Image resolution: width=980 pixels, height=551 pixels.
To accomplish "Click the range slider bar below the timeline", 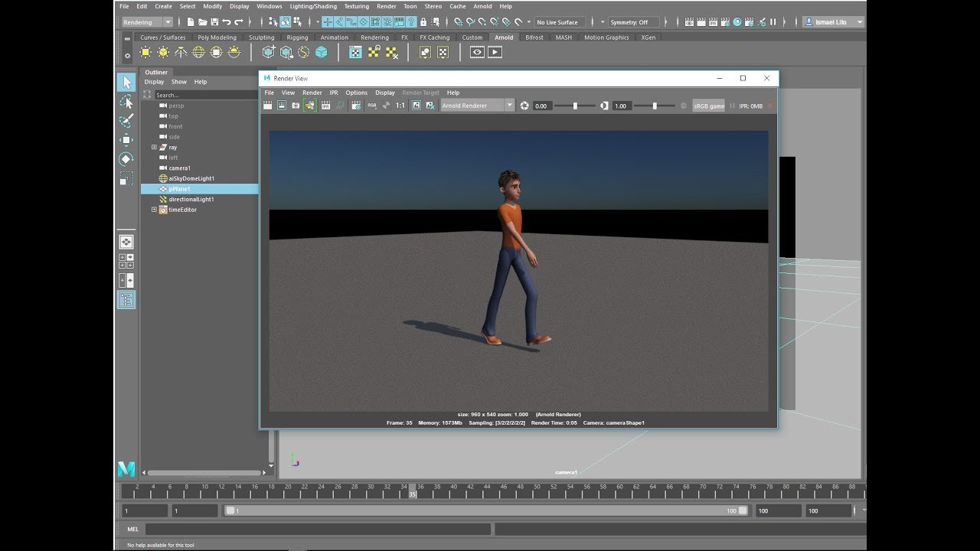I will (x=486, y=510).
